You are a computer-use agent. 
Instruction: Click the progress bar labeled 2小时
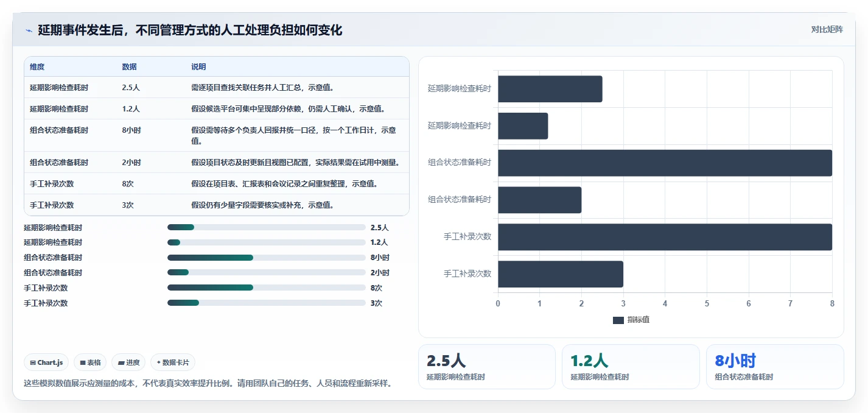click(267, 273)
